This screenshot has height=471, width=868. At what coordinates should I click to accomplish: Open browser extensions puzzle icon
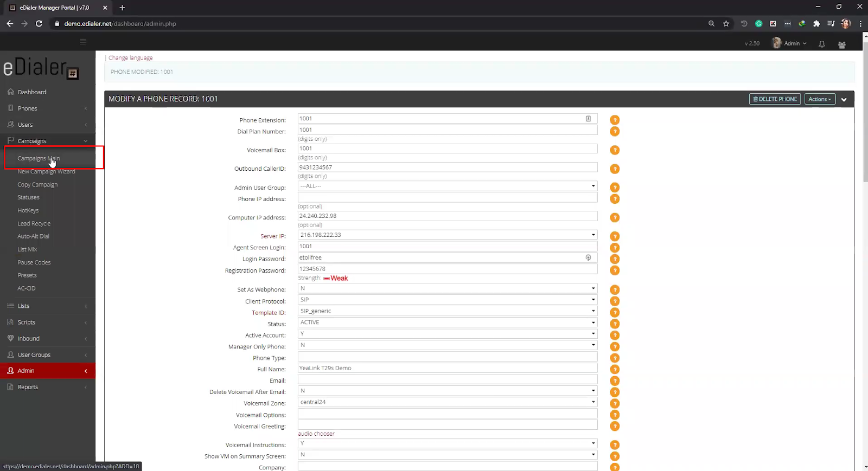816,23
